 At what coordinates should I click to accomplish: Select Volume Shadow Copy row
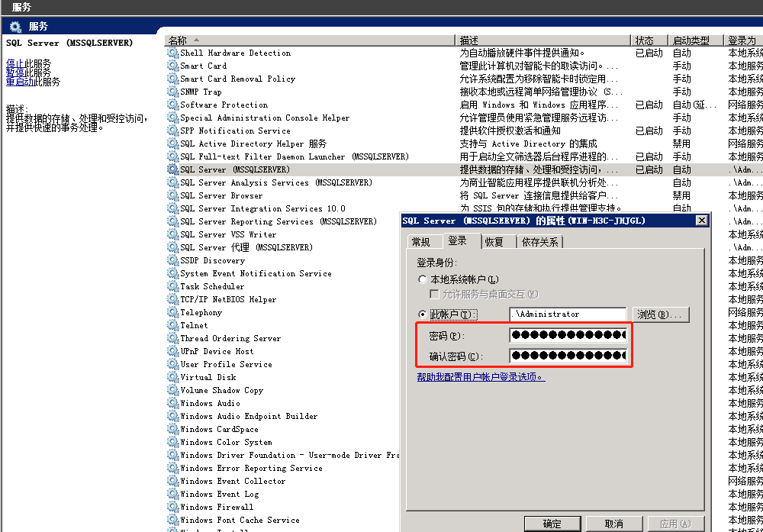coord(282,390)
